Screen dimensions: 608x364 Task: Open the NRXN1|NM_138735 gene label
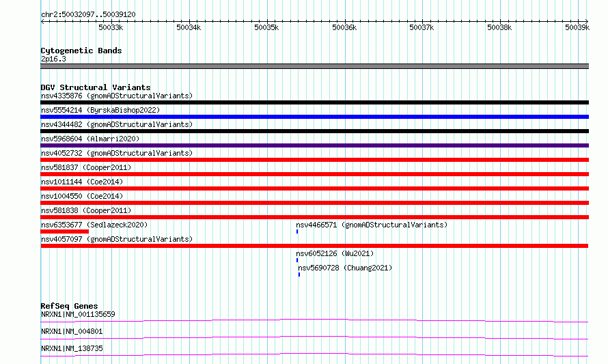pos(72,348)
